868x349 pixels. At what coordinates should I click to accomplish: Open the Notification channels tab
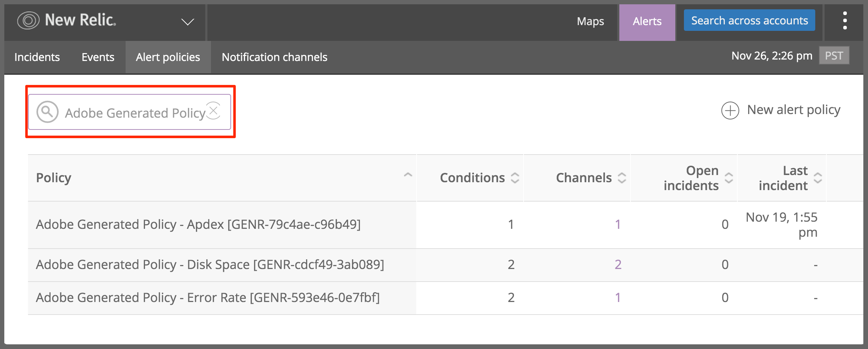(x=275, y=57)
